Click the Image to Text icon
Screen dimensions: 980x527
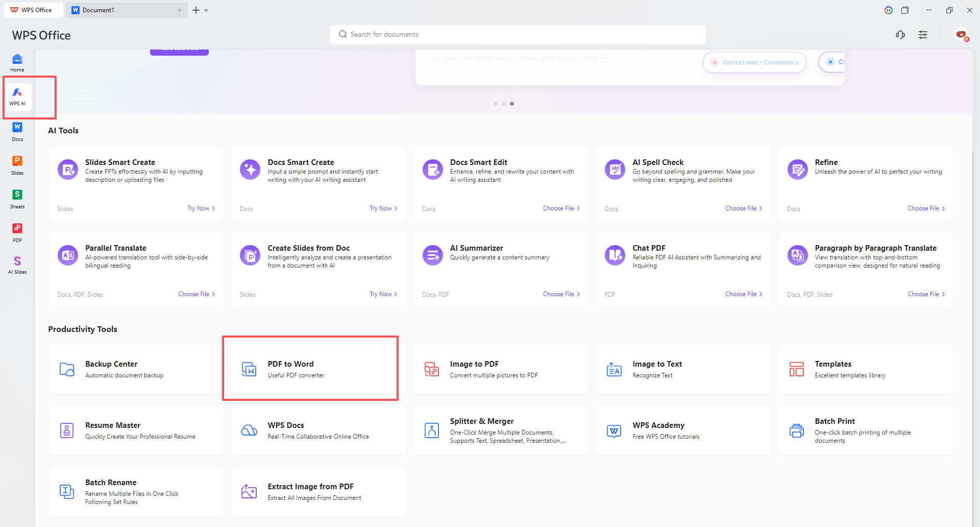pyautogui.click(x=614, y=369)
